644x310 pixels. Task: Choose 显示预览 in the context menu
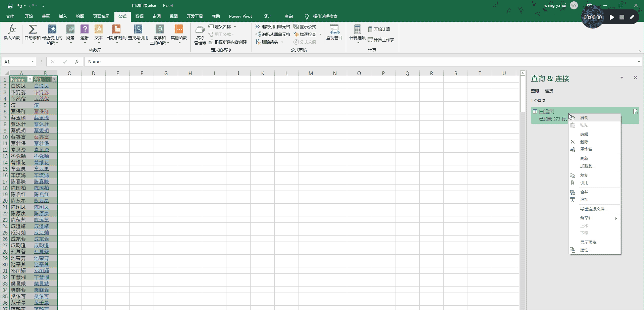point(595,243)
